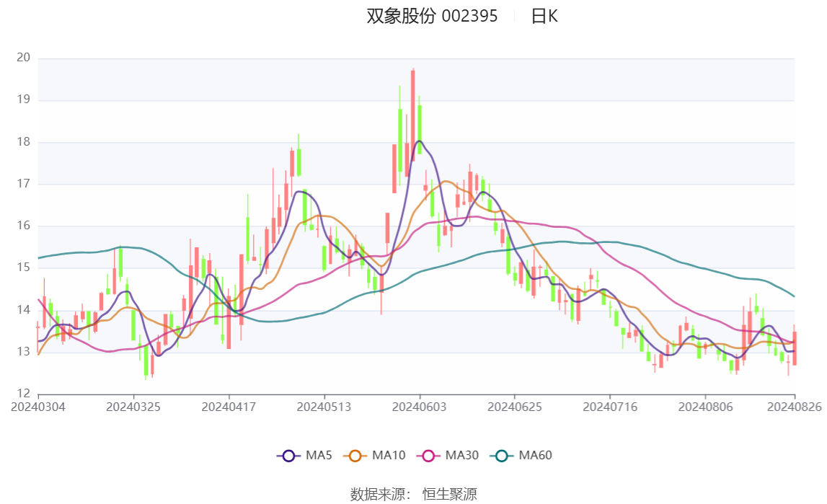
Task: Click the chart title 双象股份 002395
Action: click(432, 17)
